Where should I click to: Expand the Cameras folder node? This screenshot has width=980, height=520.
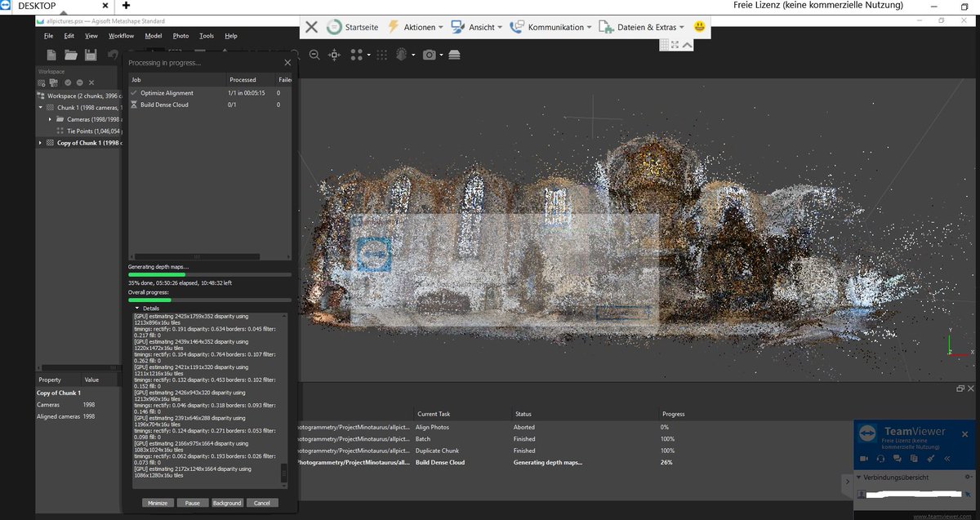click(51, 119)
